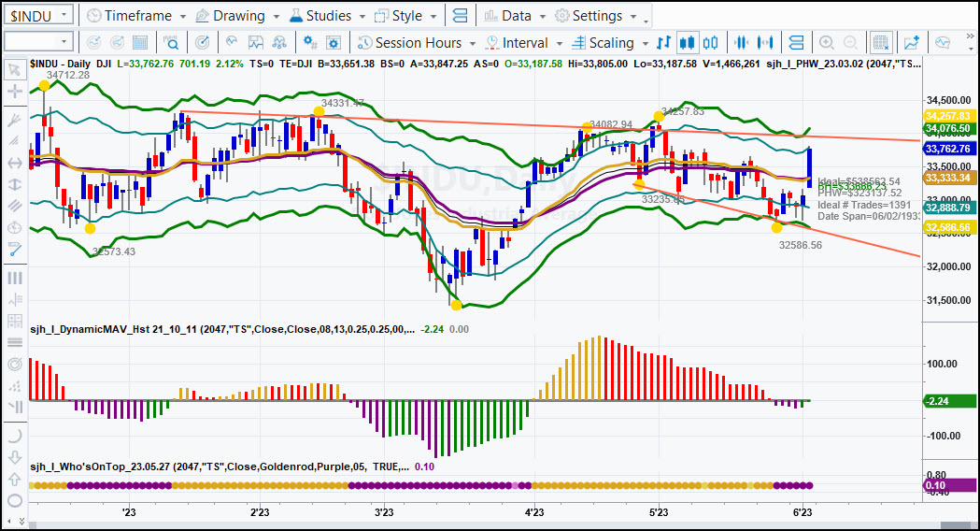Open the Studies menu
980x531 pixels.
tap(327, 16)
